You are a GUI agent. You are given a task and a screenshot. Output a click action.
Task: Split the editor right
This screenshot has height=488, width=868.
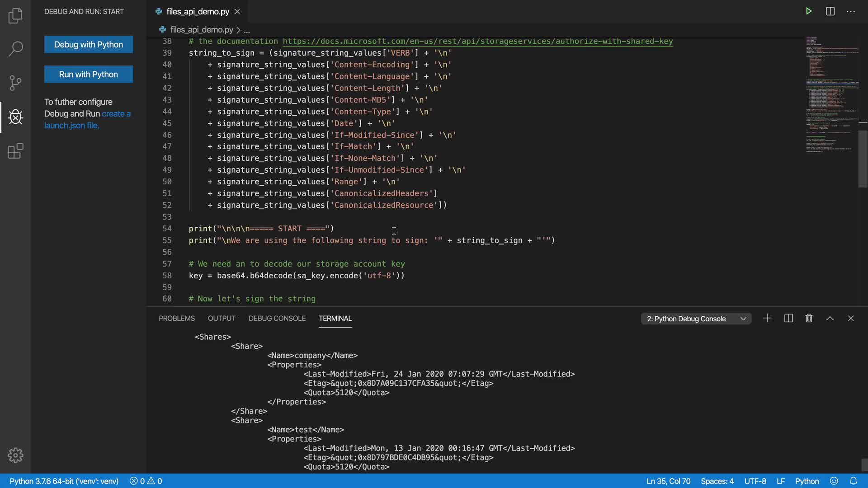point(830,11)
